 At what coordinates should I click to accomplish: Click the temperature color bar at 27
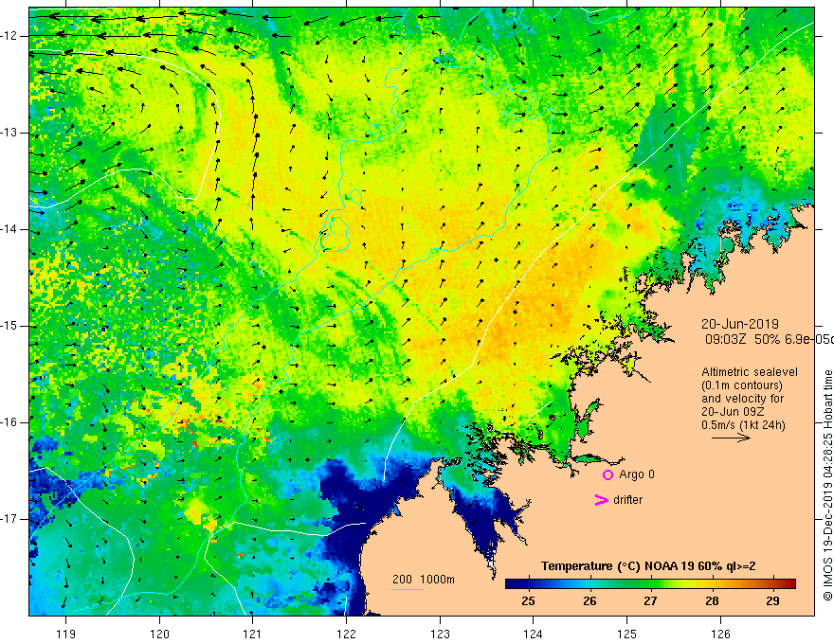(650, 584)
